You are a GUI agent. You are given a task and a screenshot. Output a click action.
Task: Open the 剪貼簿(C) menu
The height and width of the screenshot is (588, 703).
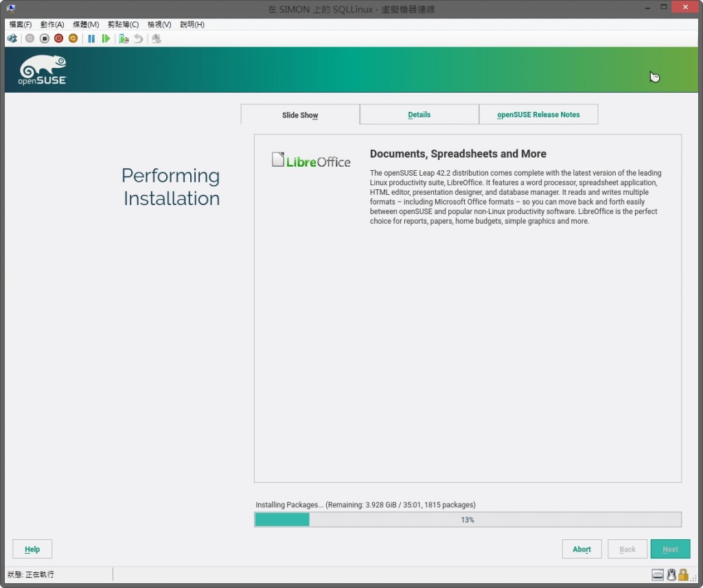click(x=123, y=24)
